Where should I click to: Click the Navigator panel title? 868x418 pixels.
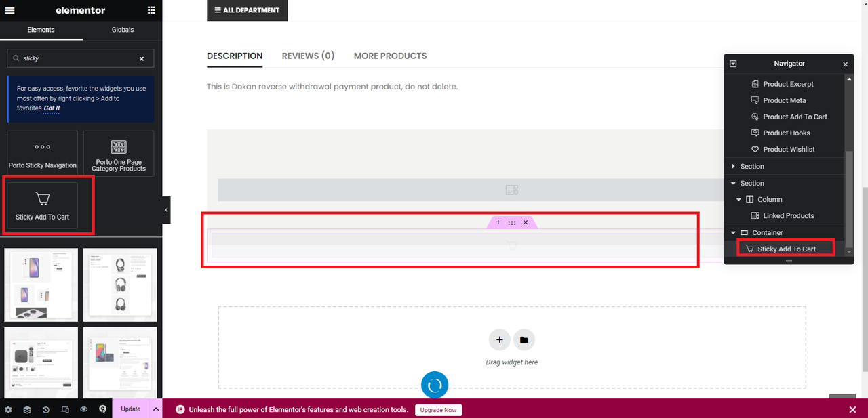pos(789,64)
